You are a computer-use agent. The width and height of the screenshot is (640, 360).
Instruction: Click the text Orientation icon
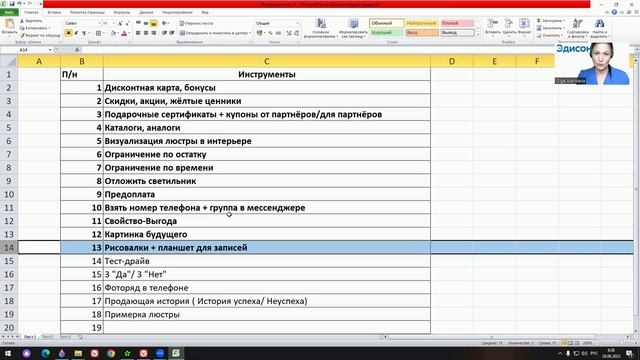point(165,23)
